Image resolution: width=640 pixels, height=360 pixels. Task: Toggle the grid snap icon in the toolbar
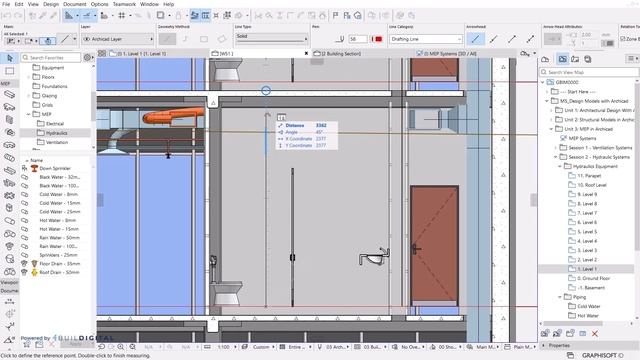122,16
